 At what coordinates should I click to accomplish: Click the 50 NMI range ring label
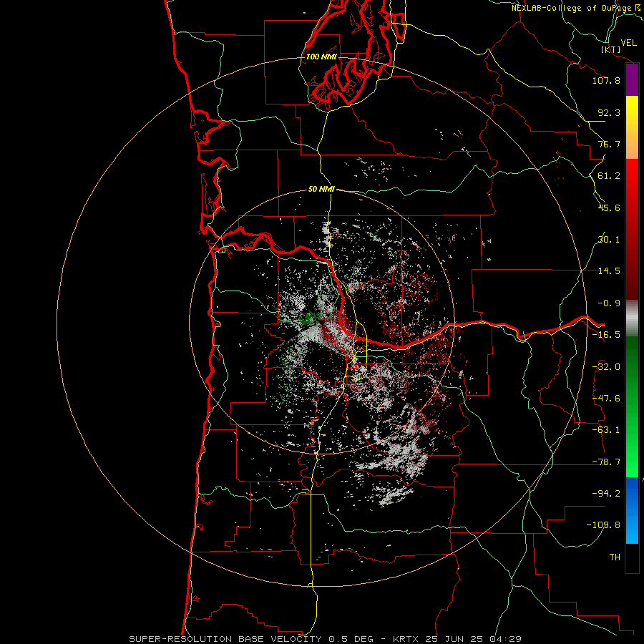(x=321, y=189)
